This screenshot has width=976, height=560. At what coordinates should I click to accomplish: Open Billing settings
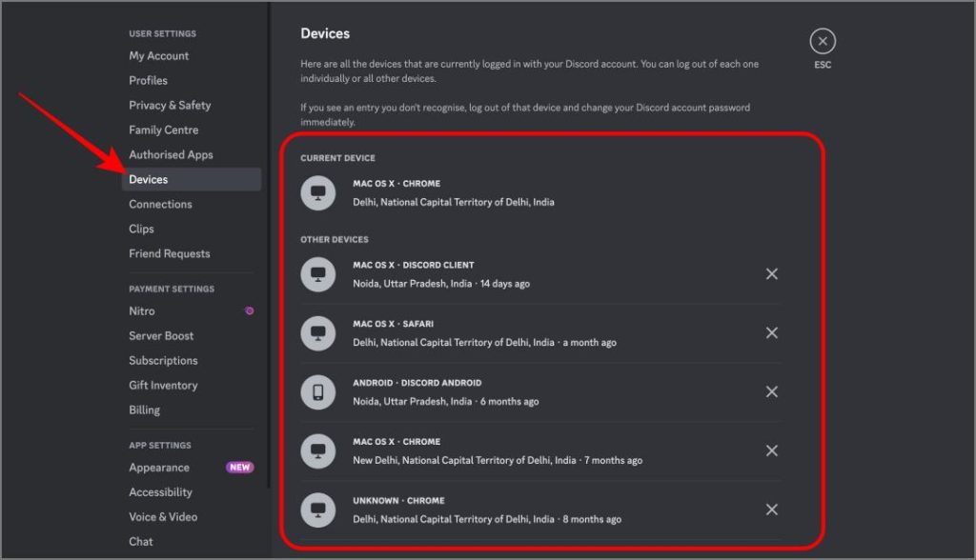coord(145,410)
